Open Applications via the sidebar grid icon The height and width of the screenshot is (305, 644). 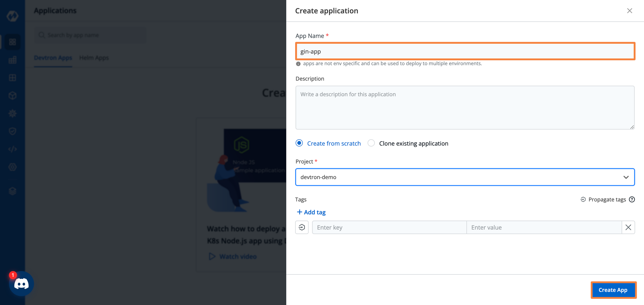click(x=12, y=42)
